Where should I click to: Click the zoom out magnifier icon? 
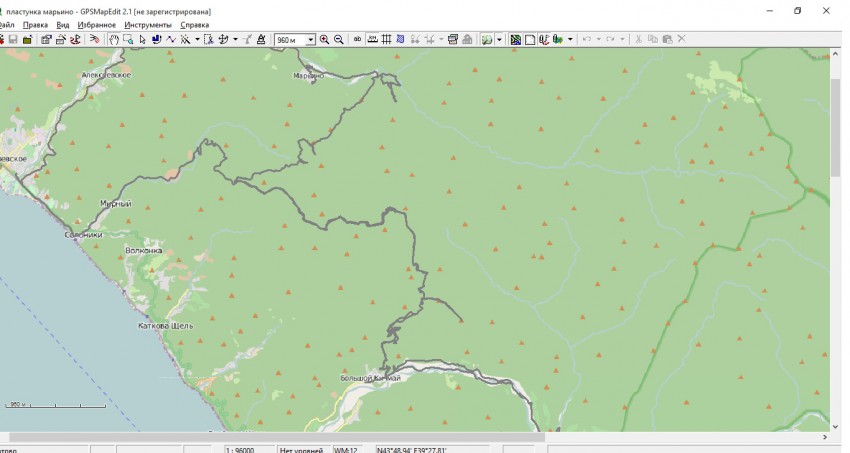pos(339,40)
